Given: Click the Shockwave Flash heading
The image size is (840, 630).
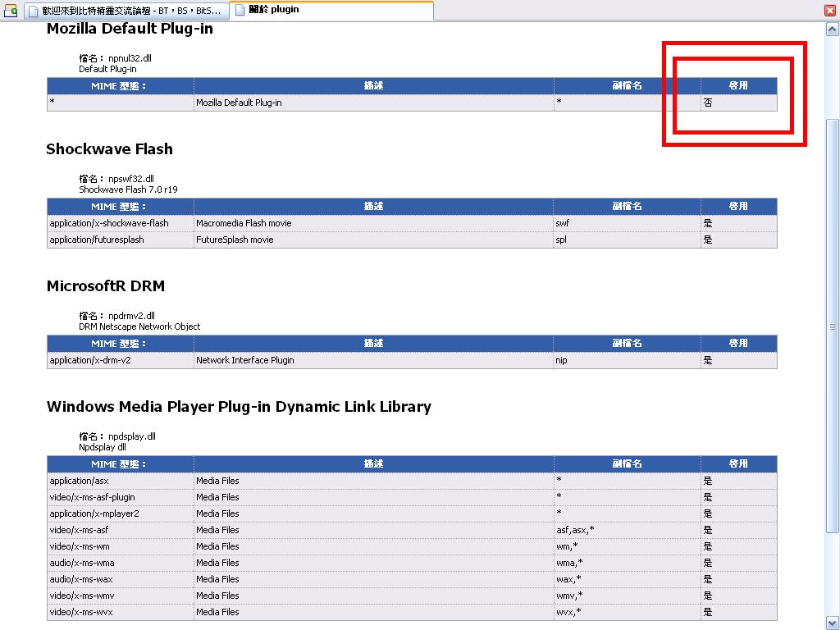Looking at the screenshot, I should 109,149.
